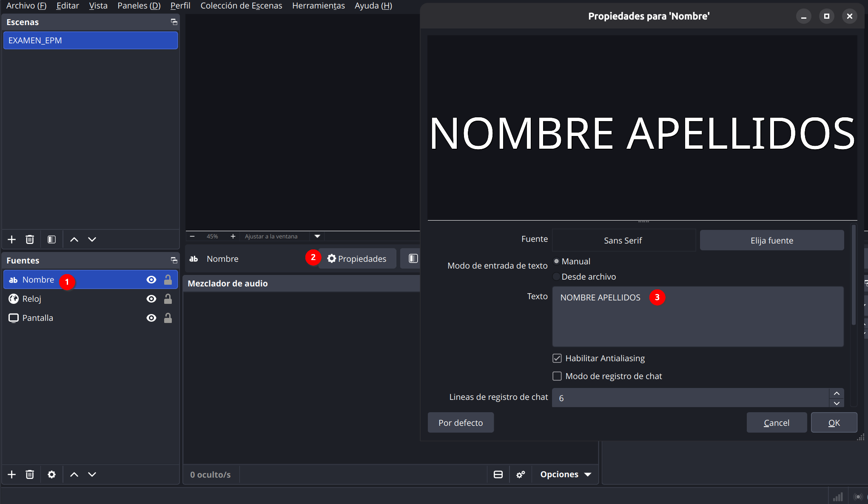Open the Archivo menu

click(x=26, y=6)
